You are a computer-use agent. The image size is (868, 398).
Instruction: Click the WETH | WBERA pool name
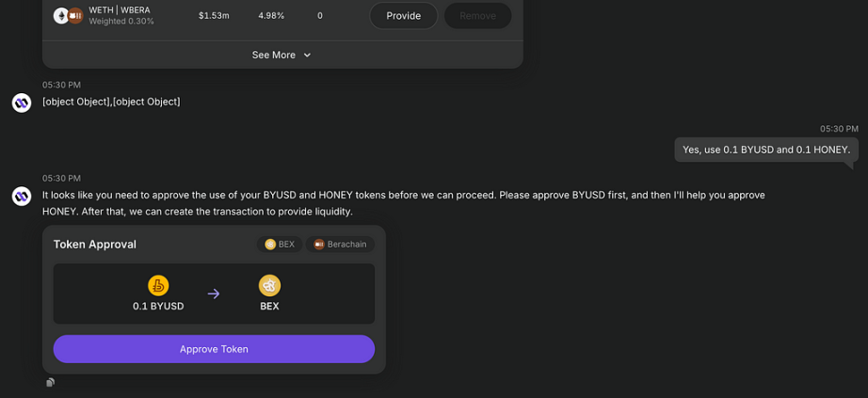[x=120, y=10]
